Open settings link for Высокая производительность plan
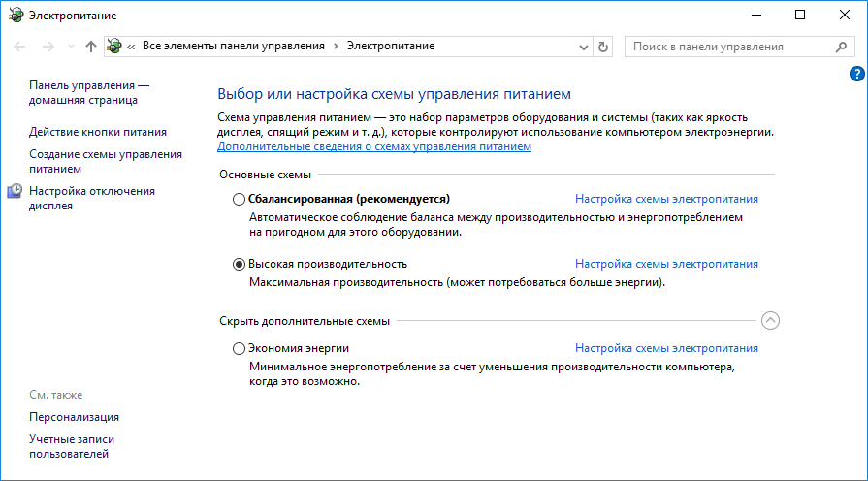Image resolution: width=868 pixels, height=481 pixels. (666, 264)
